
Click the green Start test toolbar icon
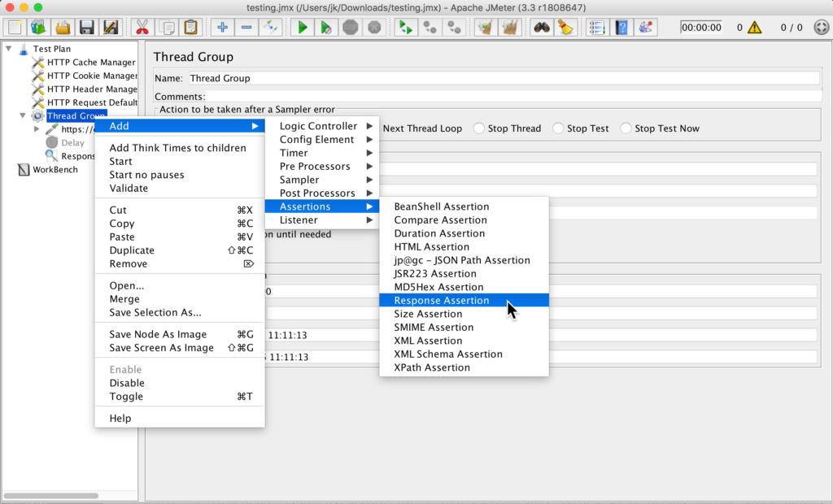[x=302, y=28]
